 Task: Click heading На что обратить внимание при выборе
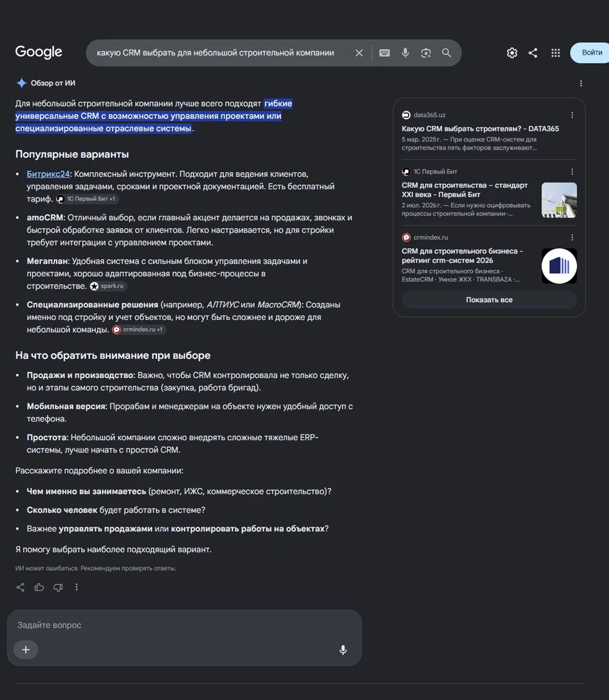pos(113,355)
